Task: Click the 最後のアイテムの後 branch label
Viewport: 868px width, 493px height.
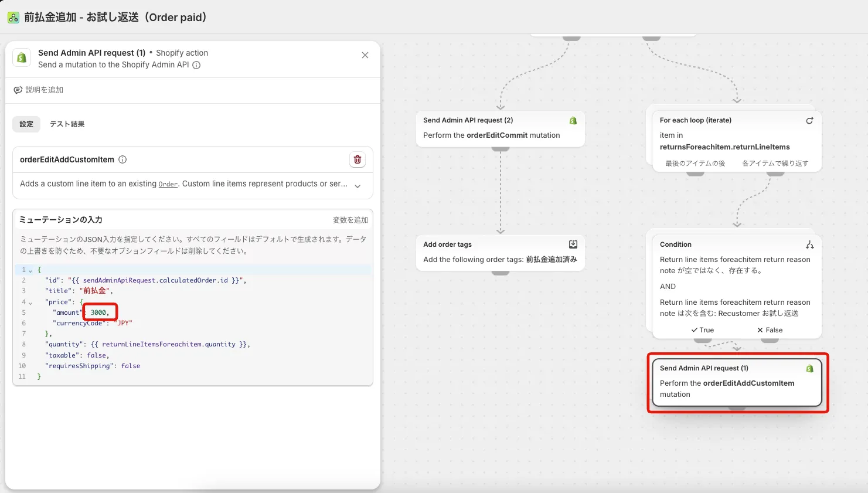Action: point(695,164)
